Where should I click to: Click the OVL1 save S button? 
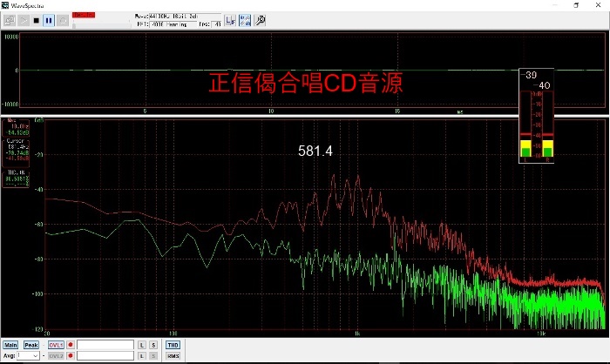(153, 345)
